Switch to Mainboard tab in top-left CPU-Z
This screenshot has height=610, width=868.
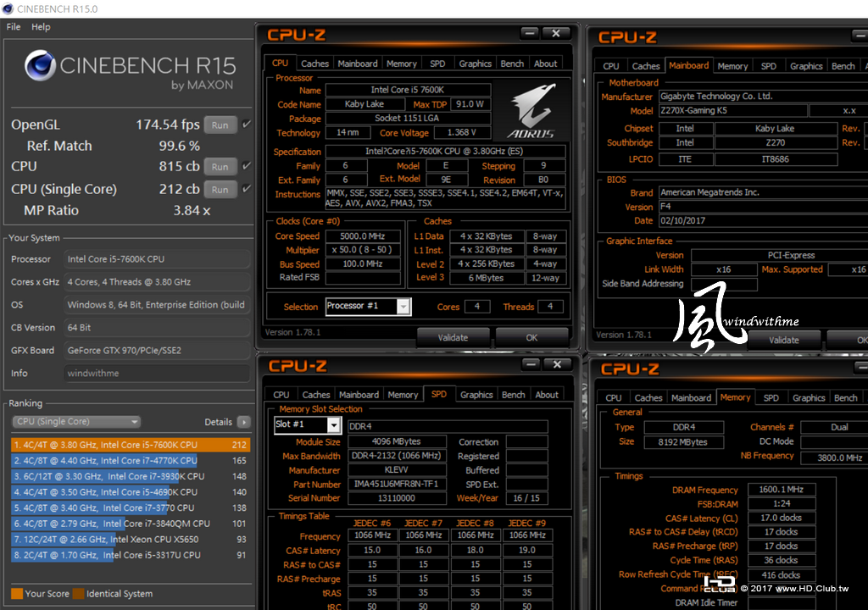pos(358,64)
